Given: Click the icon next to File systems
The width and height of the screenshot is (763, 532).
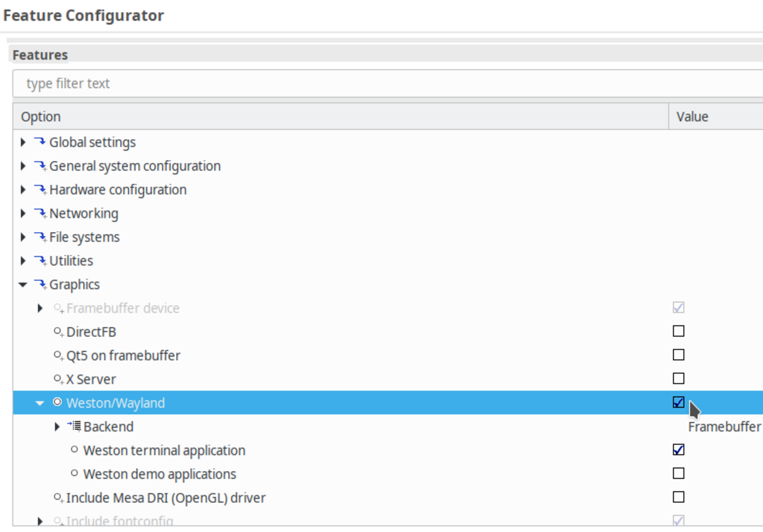Looking at the screenshot, I should (39, 237).
